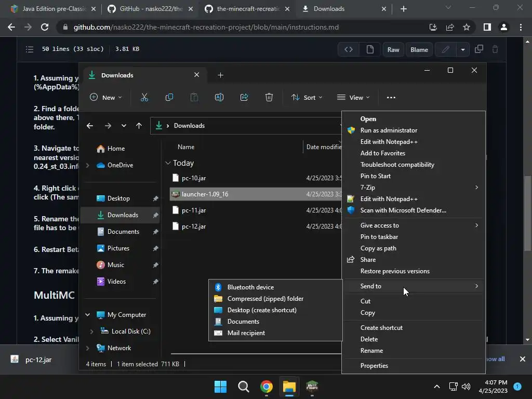Open the Sort dropdown
Image resolution: width=532 pixels, height=399 pixels.
coord(307,97)
